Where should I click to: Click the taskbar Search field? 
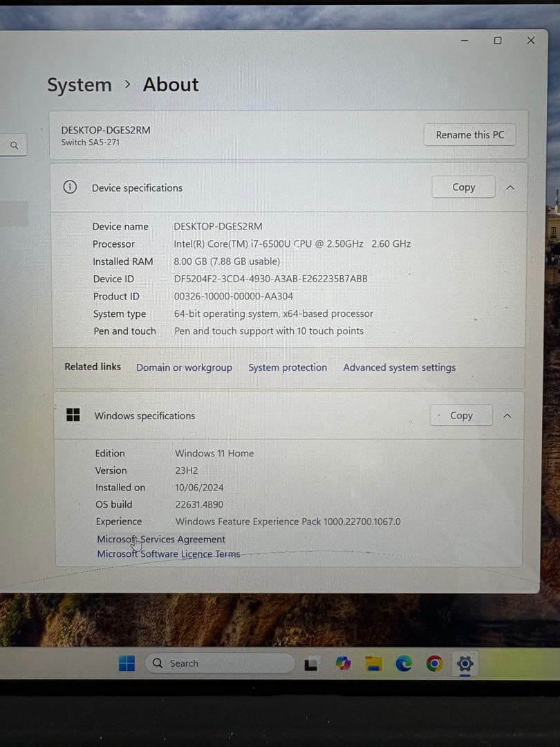click(x=220, y=663)
